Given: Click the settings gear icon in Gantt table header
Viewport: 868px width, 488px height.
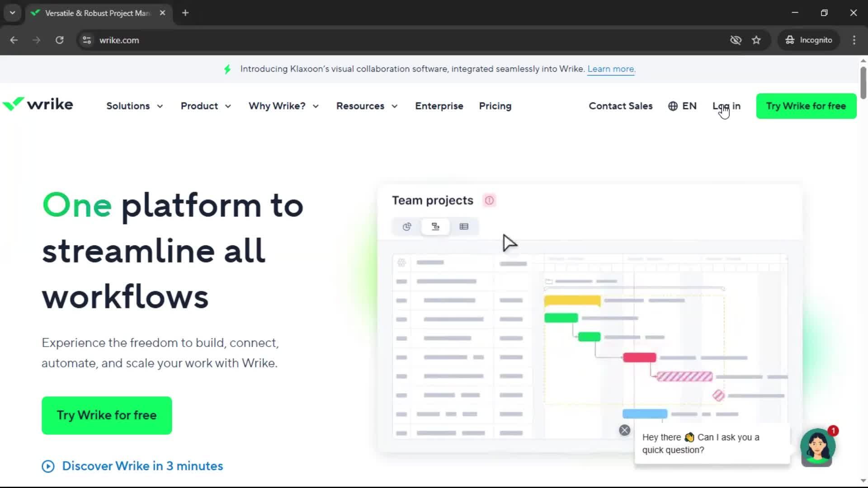Looking at the screenshot, I should coord(401,263).
